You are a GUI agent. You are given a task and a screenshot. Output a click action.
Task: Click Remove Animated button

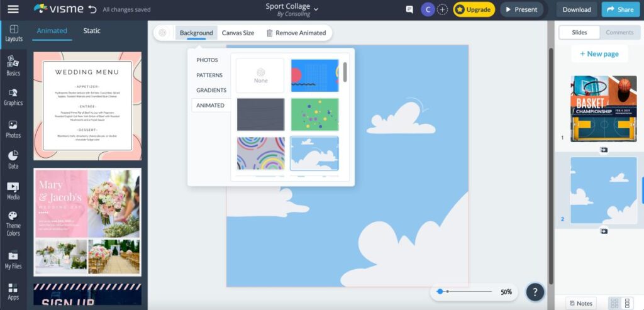tap(296, 33)
